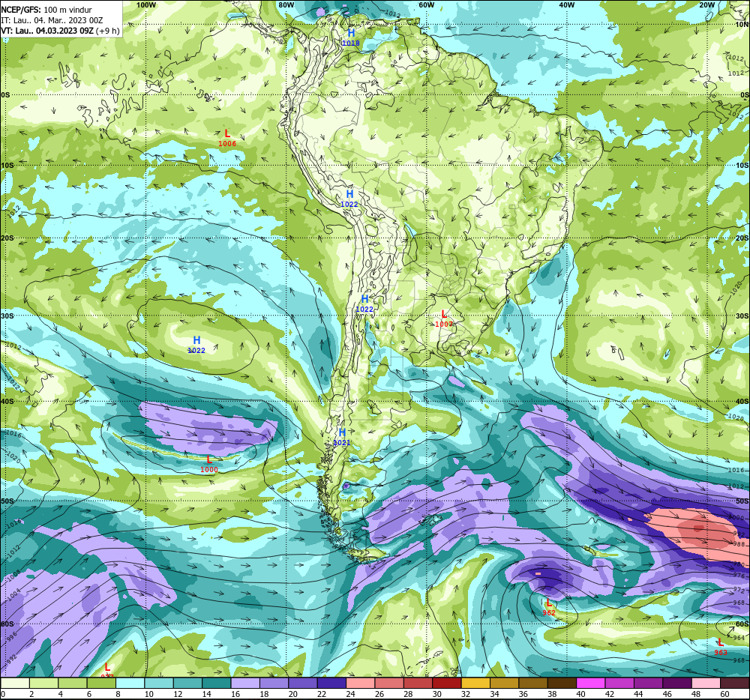This screenshot has width=750, height=700.
Task: Click the 80W longitude label
Action: pos(286,4)
